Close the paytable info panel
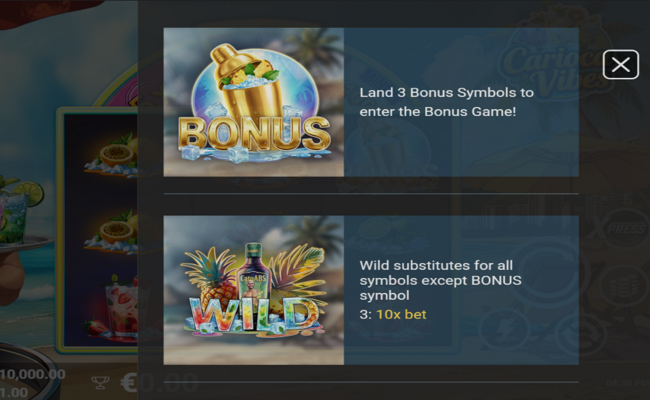 [x=621, y=65]
